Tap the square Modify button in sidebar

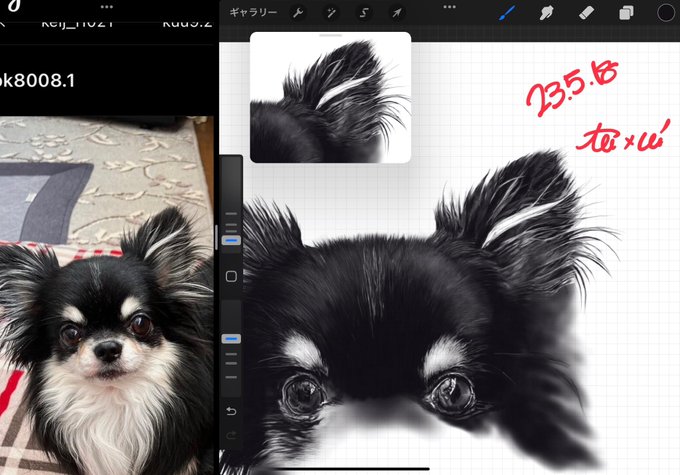(x=231, y=276)
